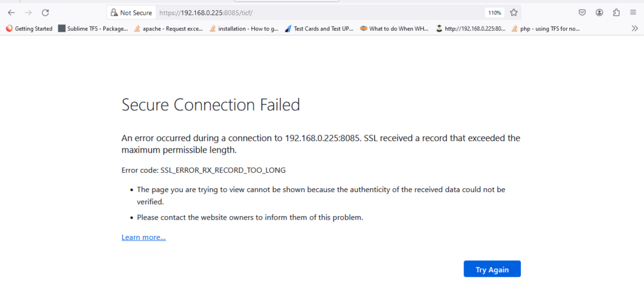Reload the page with the refresh icon
The width and height of the screenshot is (644, 303).
pos(46,13)
